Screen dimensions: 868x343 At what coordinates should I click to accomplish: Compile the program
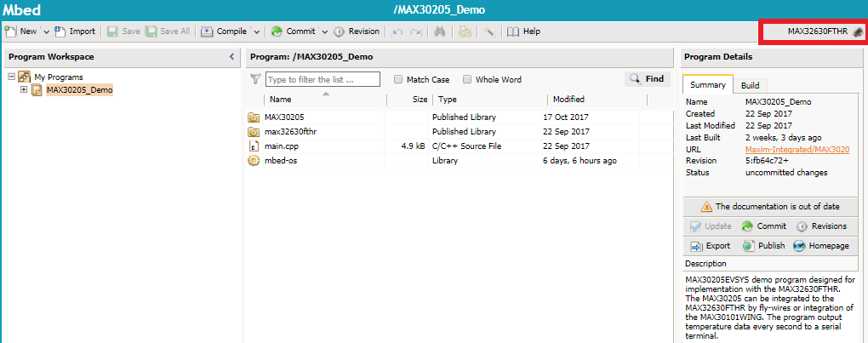[x=224, y=31]
